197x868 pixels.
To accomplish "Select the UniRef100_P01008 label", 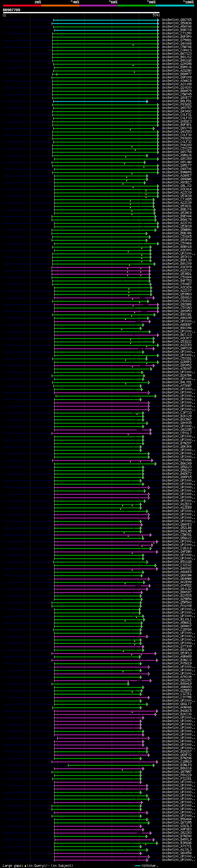I will [177, 606].
